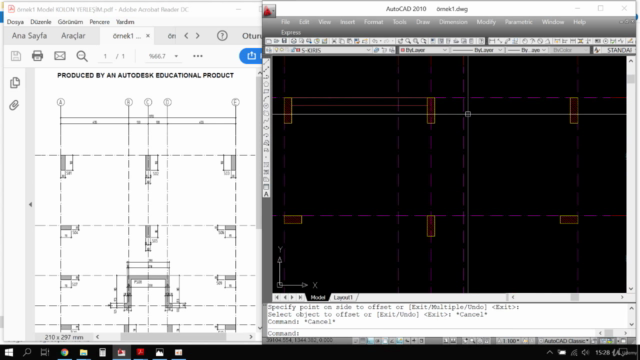
Task: Open the Windows Start menu
Action: [8, 352]
